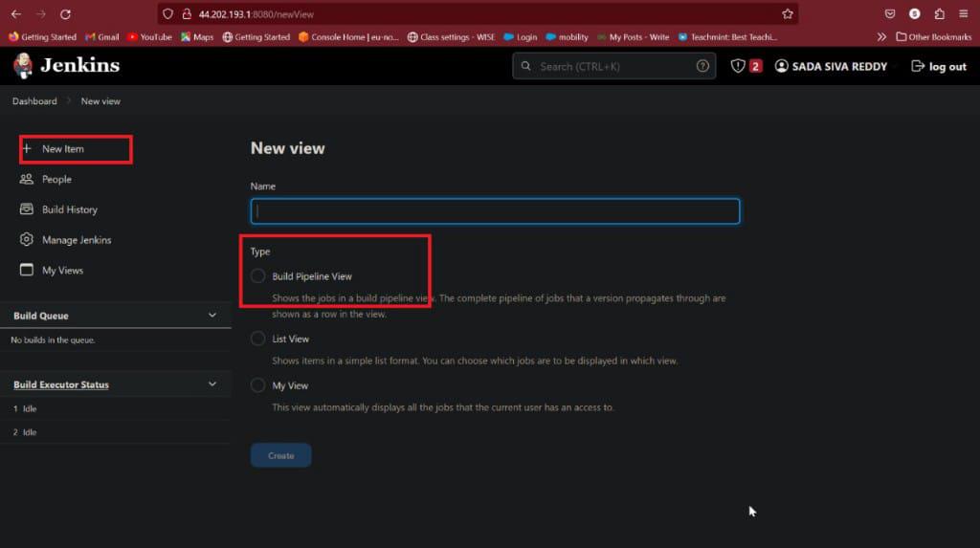Open the Other Bookmarks folder
Screen dimensions: 980x548
click(934, 37)
